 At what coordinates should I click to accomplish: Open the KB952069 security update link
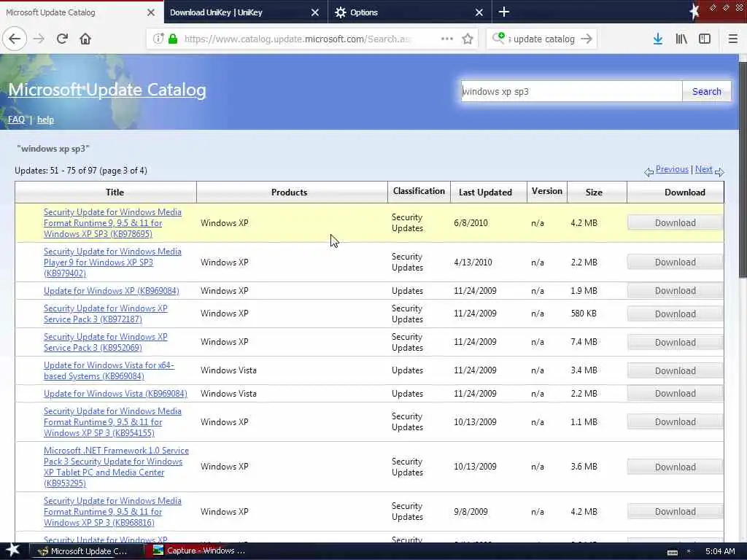click(x=105, y=343)
